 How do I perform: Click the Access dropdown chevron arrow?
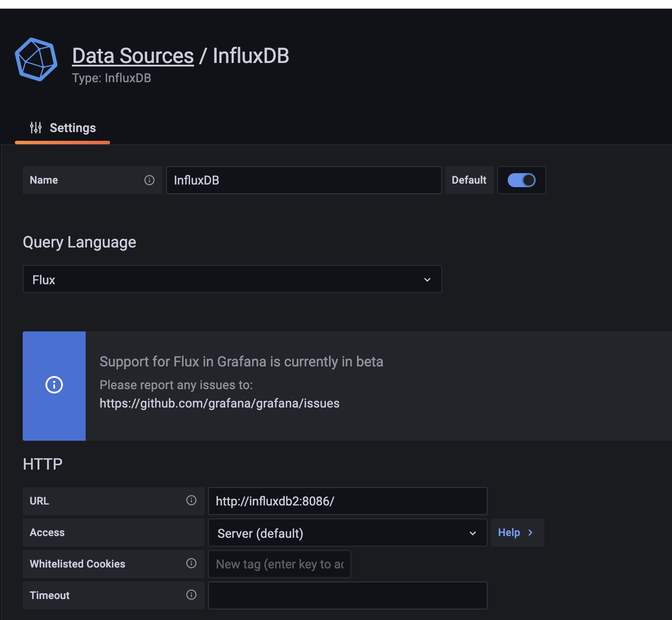coord(473,533)
